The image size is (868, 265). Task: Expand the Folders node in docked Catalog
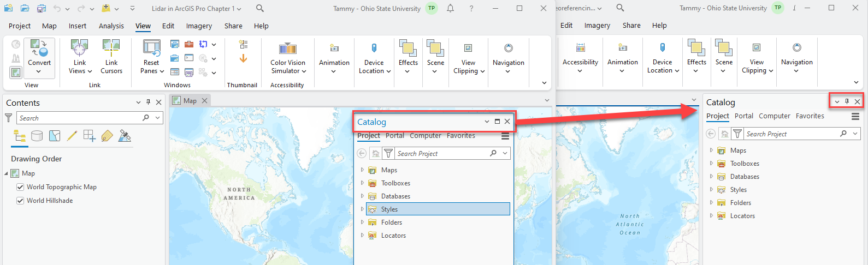(711, 203)
